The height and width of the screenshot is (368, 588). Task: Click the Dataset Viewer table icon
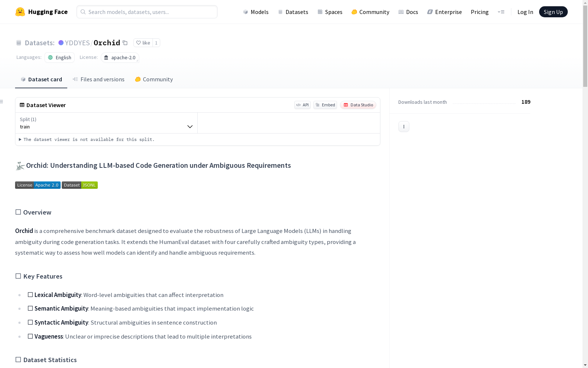(x=22, y=105)
